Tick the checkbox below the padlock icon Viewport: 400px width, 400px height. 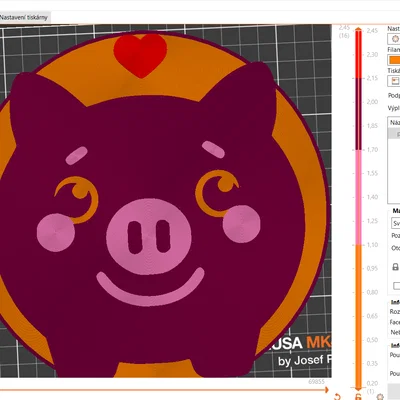point(396,286)
